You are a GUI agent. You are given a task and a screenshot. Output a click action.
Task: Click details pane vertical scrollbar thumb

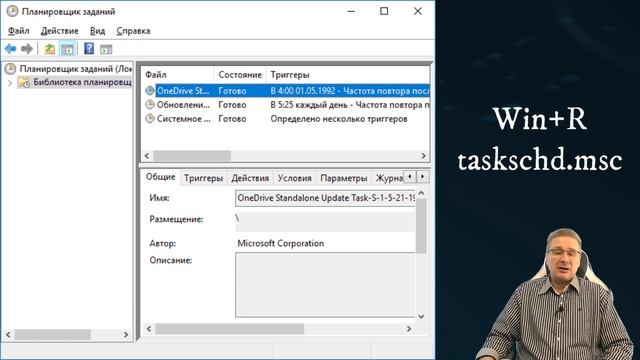pyautogui.click(x=422, y=226)
